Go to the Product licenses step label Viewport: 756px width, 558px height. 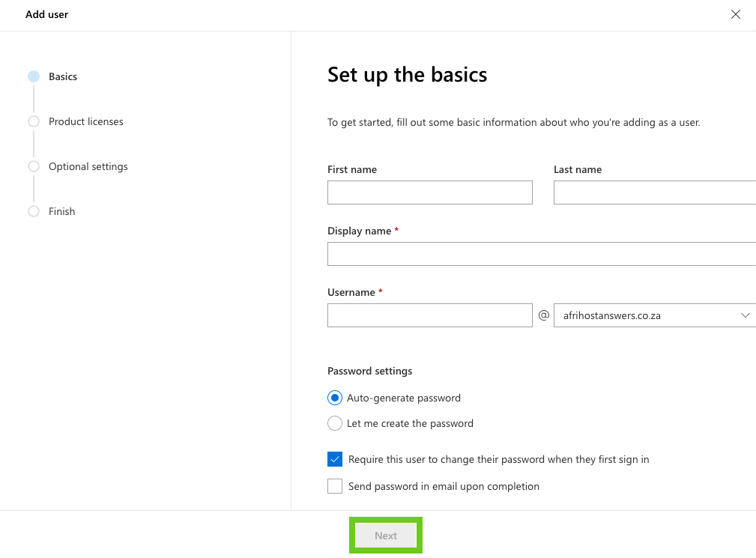(85, 121)
